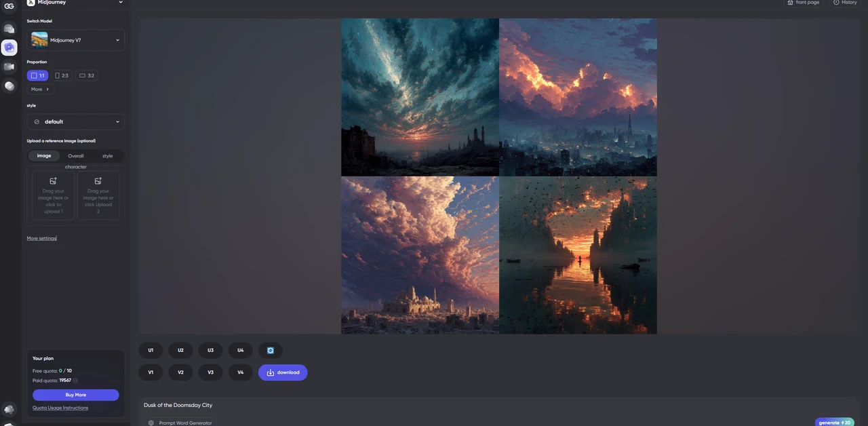The image size is (868, 426).
Task: Click the image upload icon in slot 1
Action: 54,181
